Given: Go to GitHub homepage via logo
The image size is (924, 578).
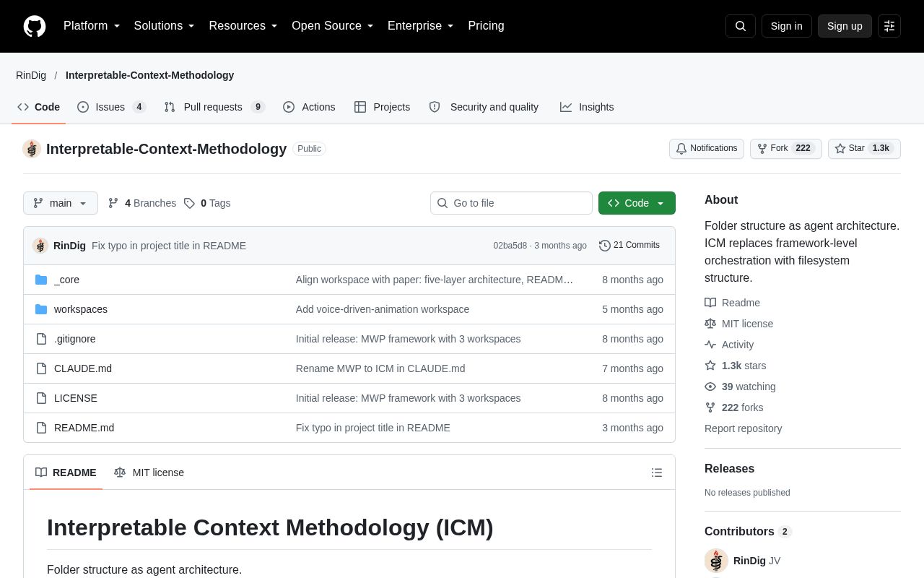Looking at the screenshot, I should pyautogui.click(x=35, y=26).
